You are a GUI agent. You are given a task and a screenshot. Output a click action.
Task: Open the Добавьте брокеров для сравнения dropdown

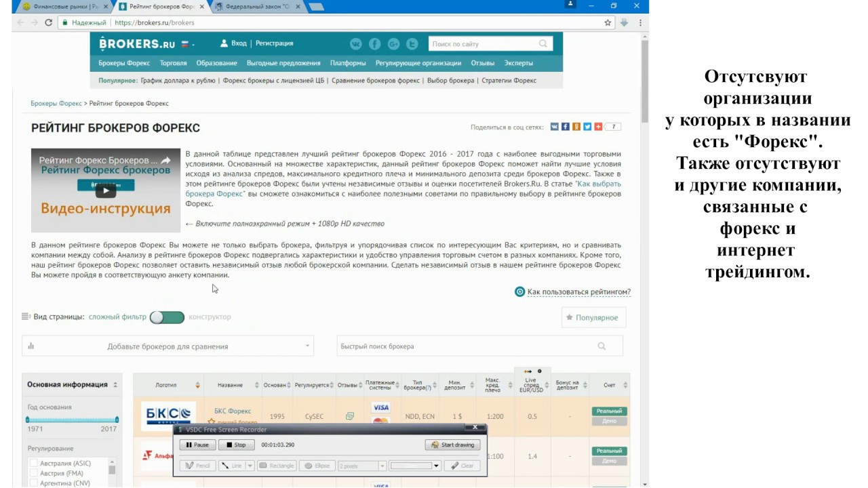pos(167,346)
